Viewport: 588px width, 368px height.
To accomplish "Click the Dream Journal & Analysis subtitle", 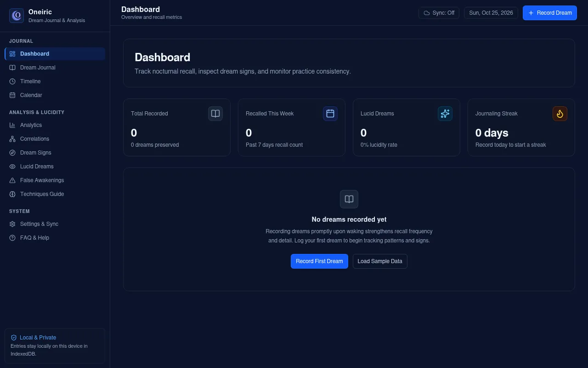I will [x=57, y=20].
